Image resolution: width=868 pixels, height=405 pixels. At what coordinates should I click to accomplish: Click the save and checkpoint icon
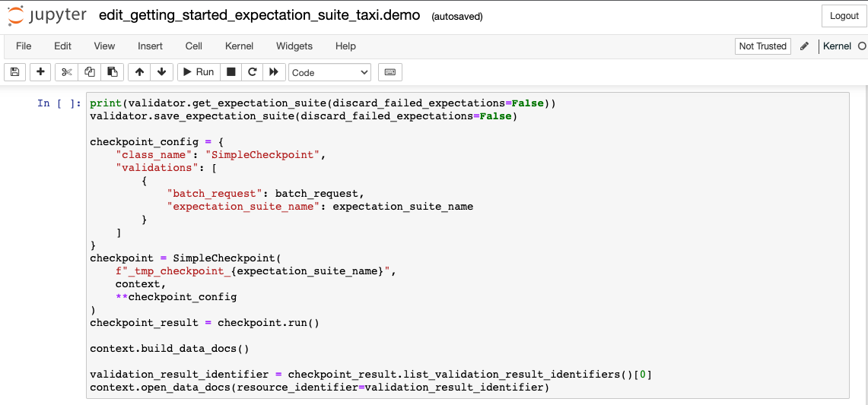pos(14,72)
